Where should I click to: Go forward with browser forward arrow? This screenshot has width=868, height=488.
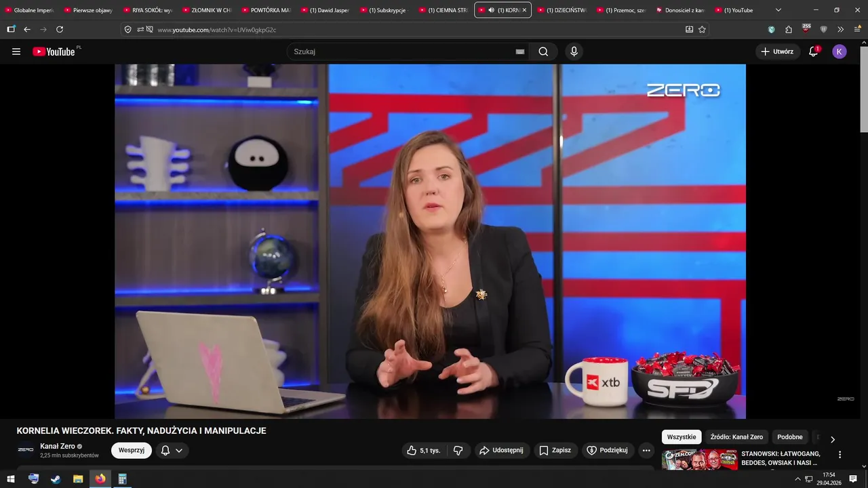point(43,29)
